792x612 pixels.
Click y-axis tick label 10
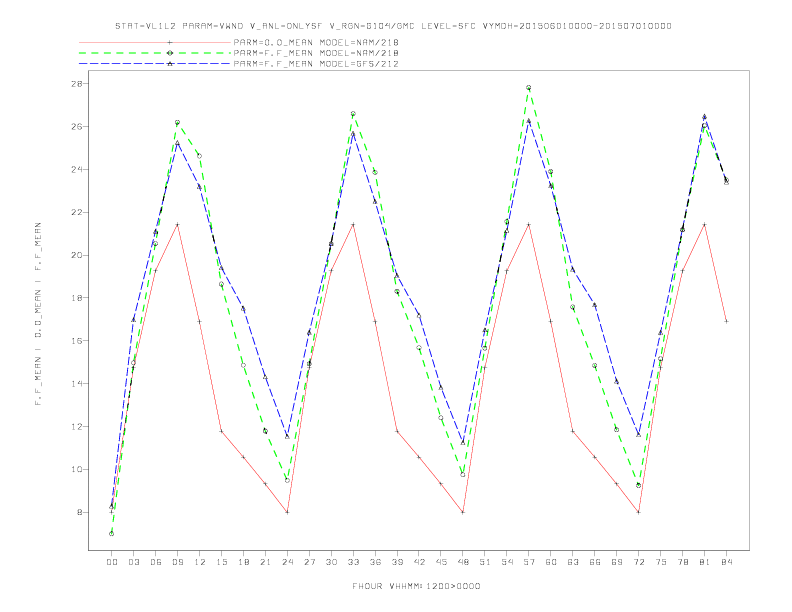click(77, 470)
